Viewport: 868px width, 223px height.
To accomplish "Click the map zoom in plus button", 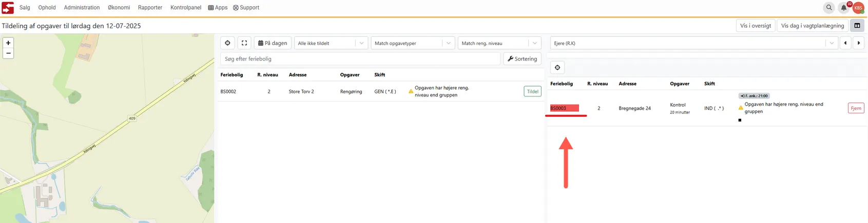I will pyautogui.click(x=8, y=43).
